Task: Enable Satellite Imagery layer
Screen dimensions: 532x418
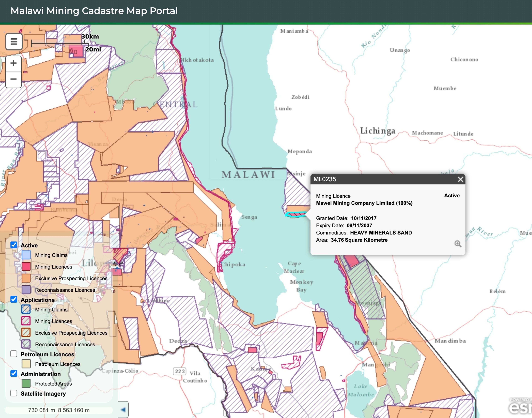Action: coord(14,393)
